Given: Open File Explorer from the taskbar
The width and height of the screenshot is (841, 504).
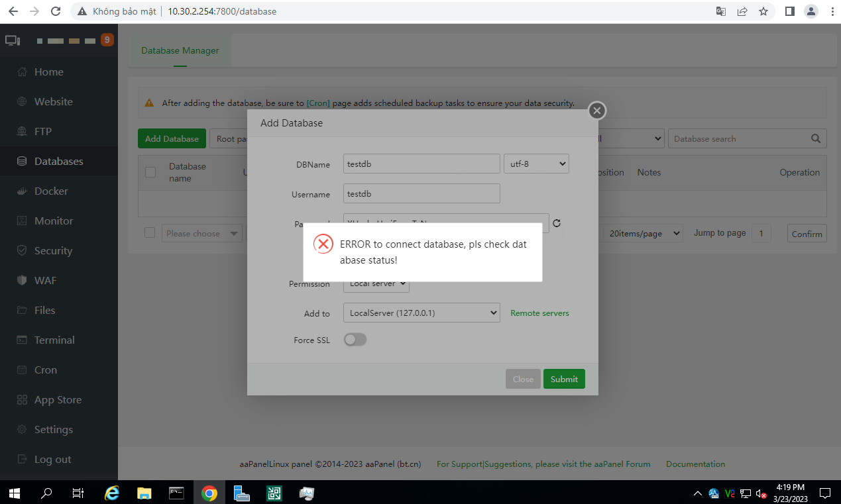Looking at the screenshot, I should 144,493.
